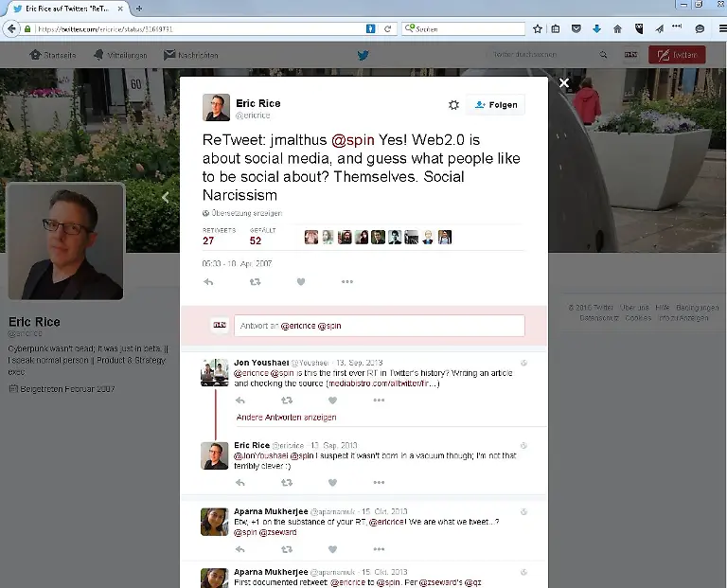Click the Firefox bookmark star icon
This screenshot has width=727, height=588.
pos(538,29)
